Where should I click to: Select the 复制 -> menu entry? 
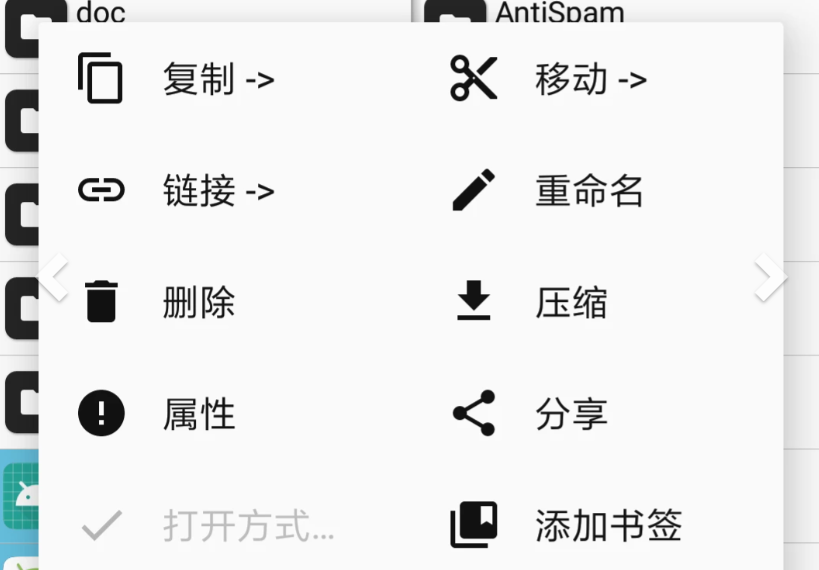(218, 79)
